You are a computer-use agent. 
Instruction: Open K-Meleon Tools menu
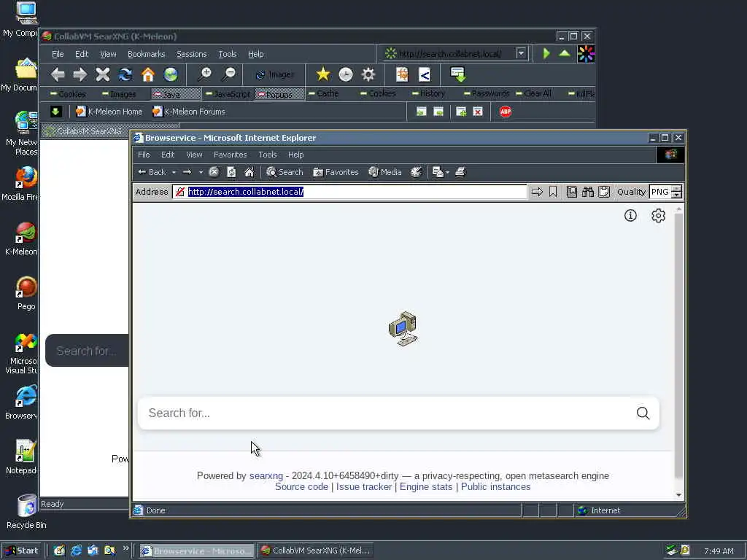click(x=228, y=54)
